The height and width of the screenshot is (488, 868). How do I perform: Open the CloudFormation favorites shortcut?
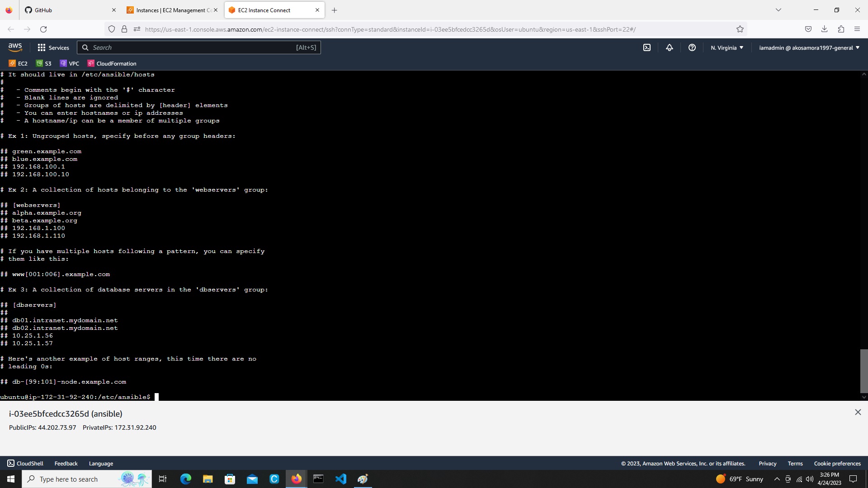point(112,63)
